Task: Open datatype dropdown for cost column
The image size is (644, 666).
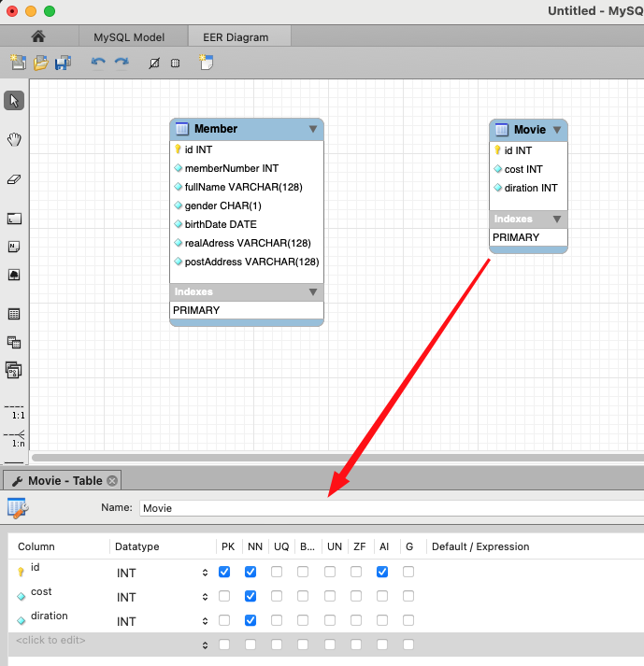Action: [205, 597]
